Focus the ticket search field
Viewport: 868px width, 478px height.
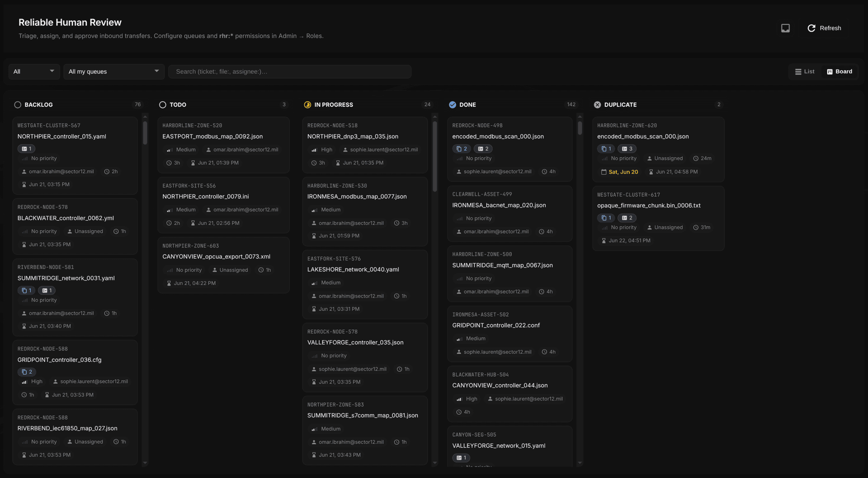point(290,71)
